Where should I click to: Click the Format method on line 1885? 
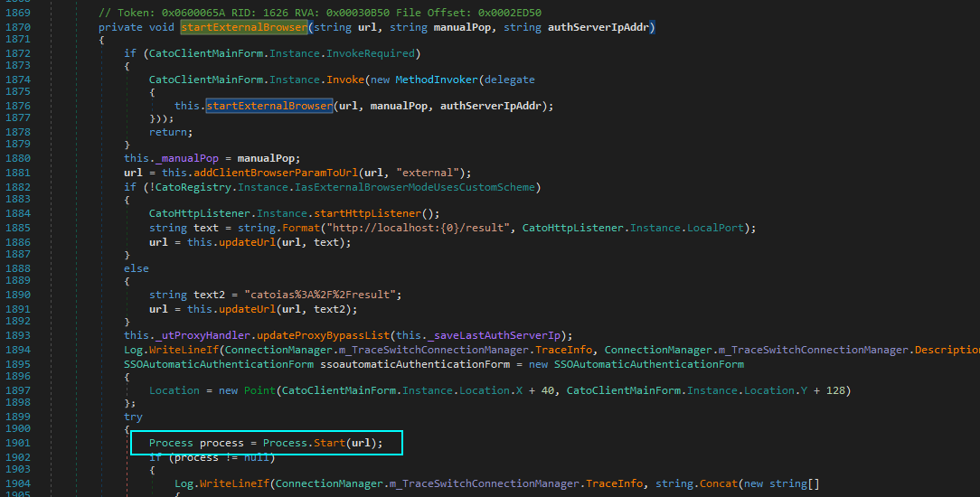click(x=301, y=228)
